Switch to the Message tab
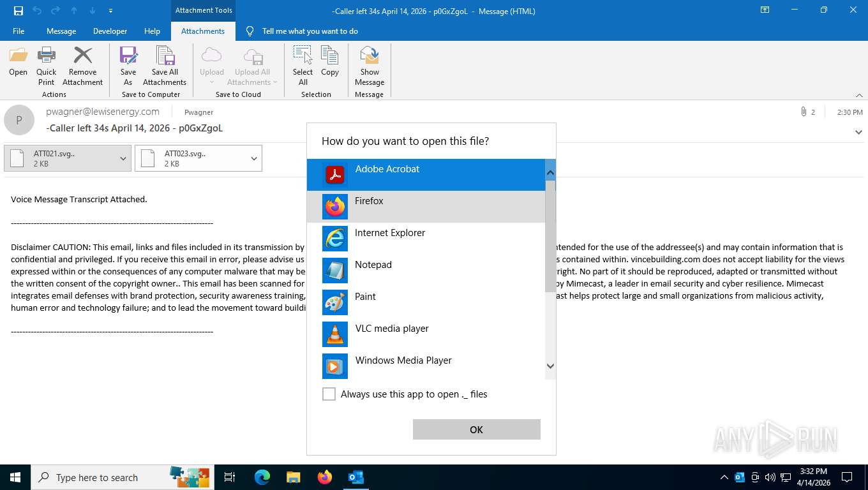Image resolution: width=868 pixels, height=490 pixels. click(x=61, y=31)
